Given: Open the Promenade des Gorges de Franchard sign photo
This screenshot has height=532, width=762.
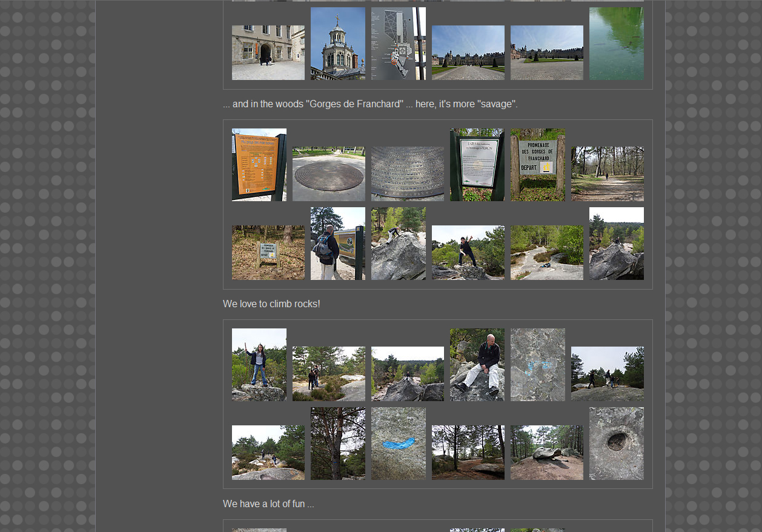Looking at the screenshot, I should point(537,164).
